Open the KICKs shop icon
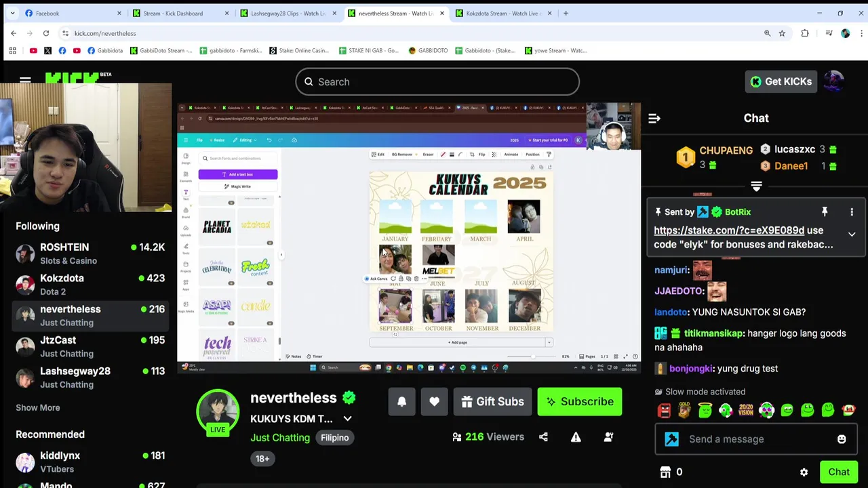The height and width of the screenshot is (488, 868). pyautogui.click(x=665, y=472)
